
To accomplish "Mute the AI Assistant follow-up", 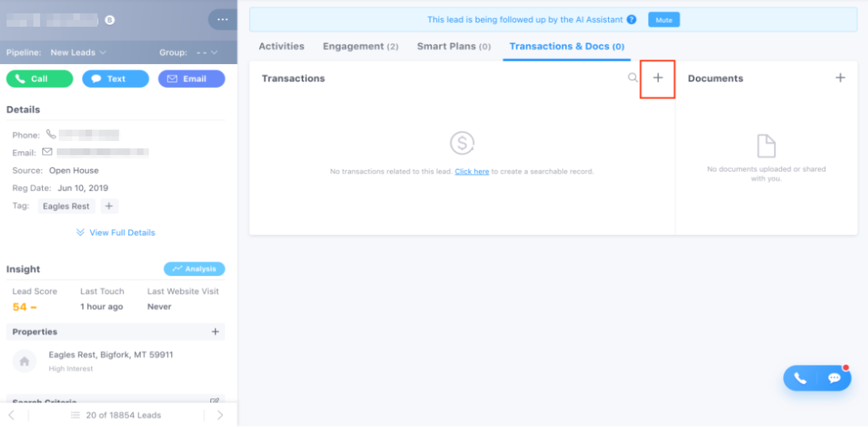I will 664,20.
